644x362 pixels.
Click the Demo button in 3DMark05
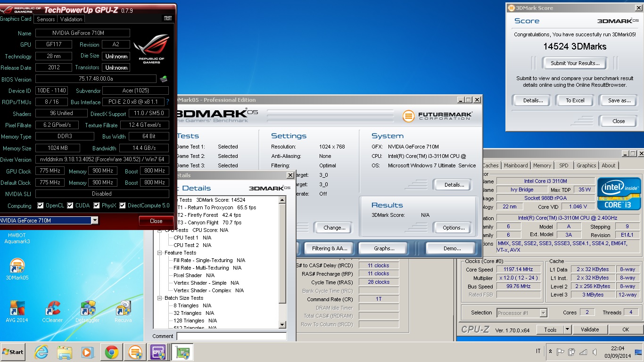452,248
